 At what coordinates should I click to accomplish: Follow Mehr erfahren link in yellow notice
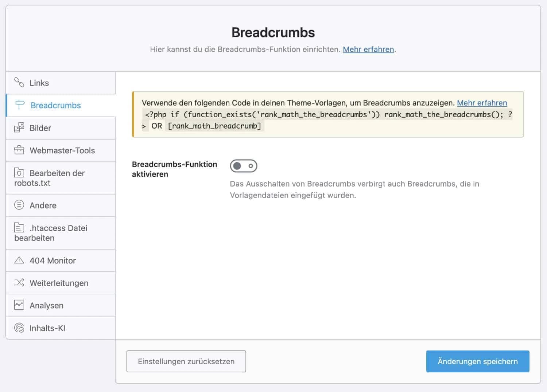482,103
